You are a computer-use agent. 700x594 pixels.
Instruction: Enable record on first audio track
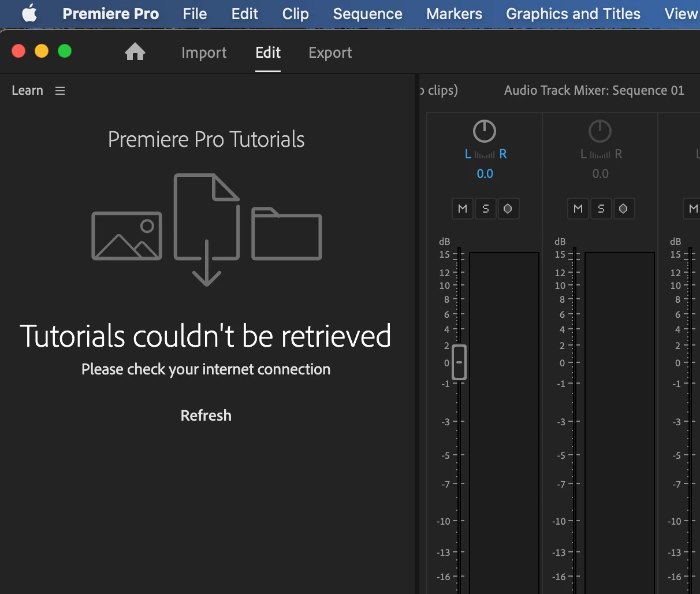[x=508, y=209]
